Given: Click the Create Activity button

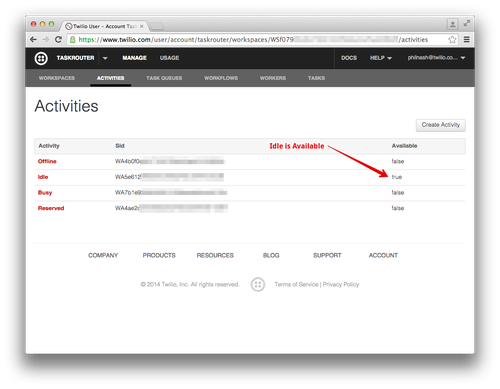Looking at the screenshot, I should (441, 125).
